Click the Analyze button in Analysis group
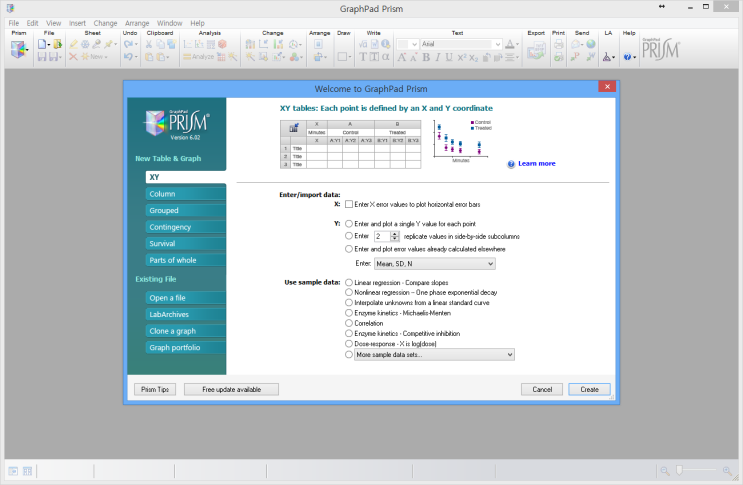 click(x=199, y=57)
